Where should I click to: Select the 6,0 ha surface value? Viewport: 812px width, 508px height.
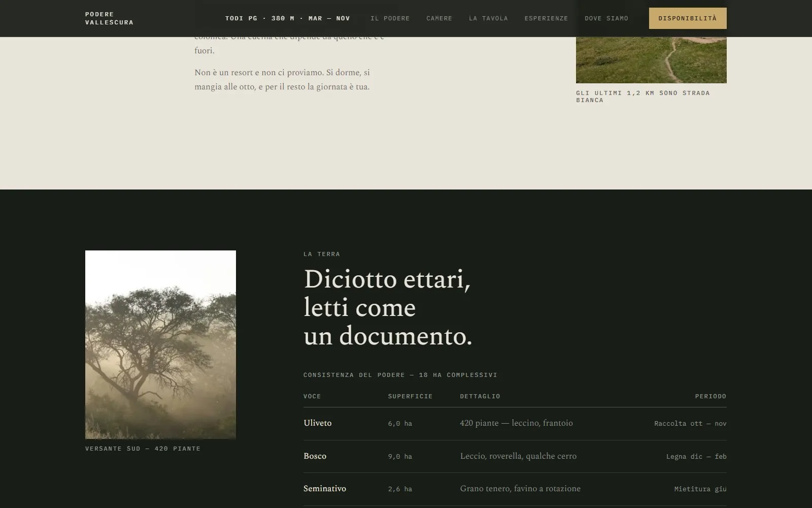pos(400,424)
